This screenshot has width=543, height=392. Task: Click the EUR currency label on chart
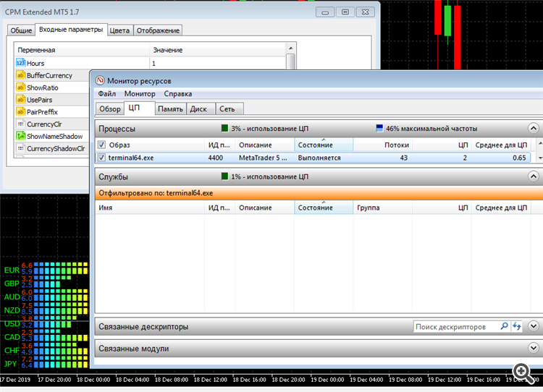click(x=12, y=270)
